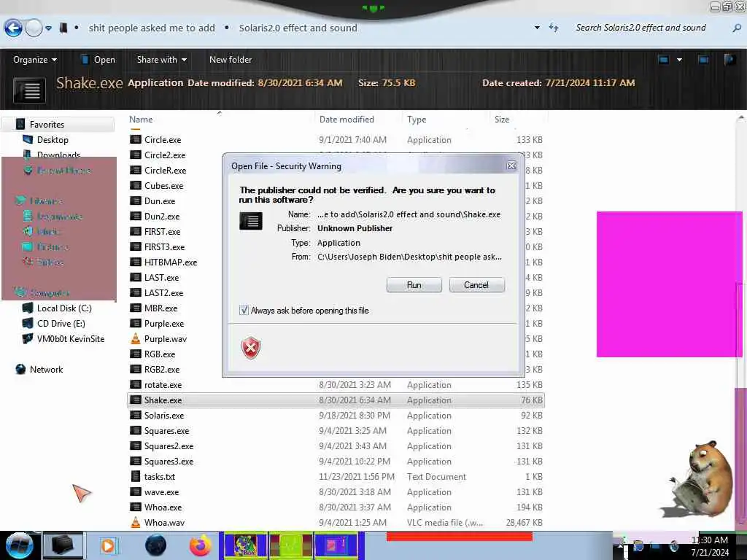747x560 pixels.
Task: Open VM0b0t KevinSite in the sidebar
Action: click(71, 338)
